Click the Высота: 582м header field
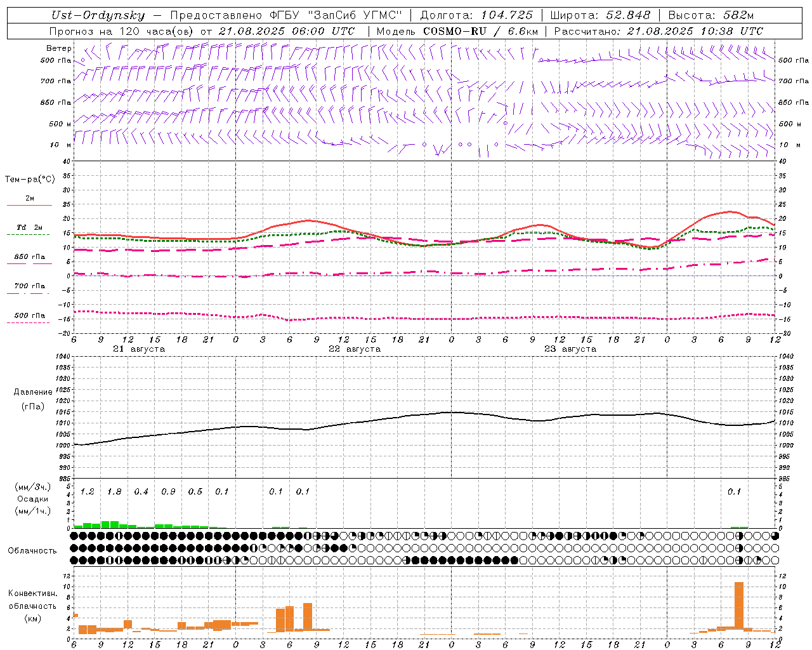Image resolution: width=812 pixels, height=650 pixels. 711,16
